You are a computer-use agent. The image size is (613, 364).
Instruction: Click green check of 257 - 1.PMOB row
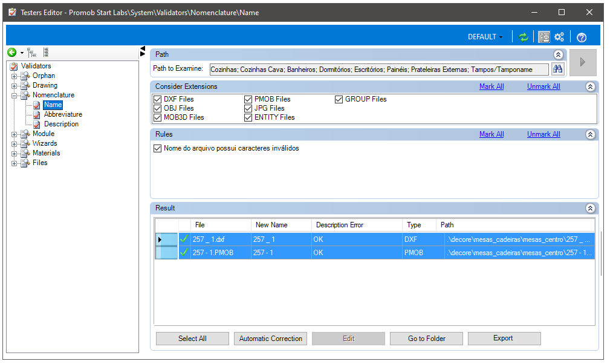click(x=184, y=252)
